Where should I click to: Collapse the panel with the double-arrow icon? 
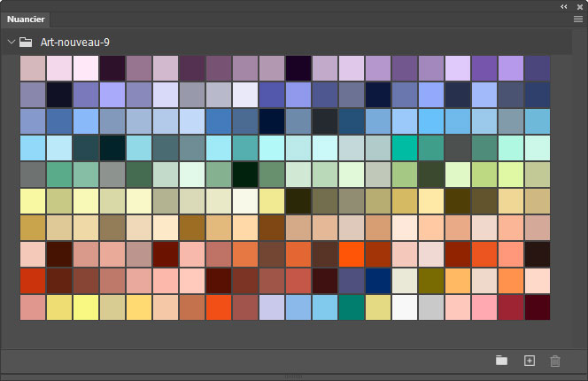click(x=564, y=5)
